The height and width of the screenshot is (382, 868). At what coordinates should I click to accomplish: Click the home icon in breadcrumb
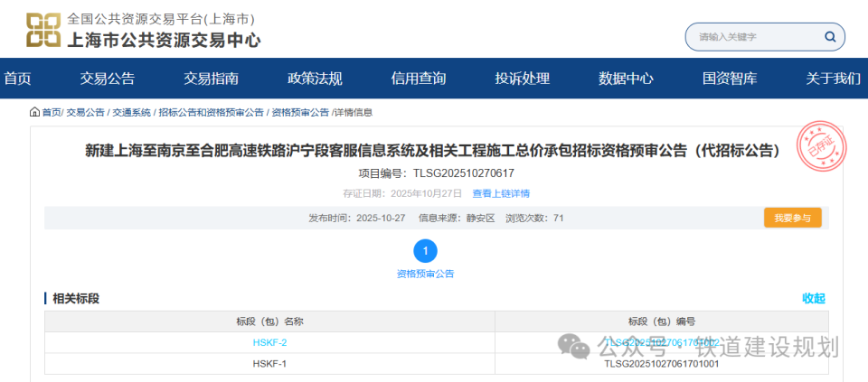[35, 112]
